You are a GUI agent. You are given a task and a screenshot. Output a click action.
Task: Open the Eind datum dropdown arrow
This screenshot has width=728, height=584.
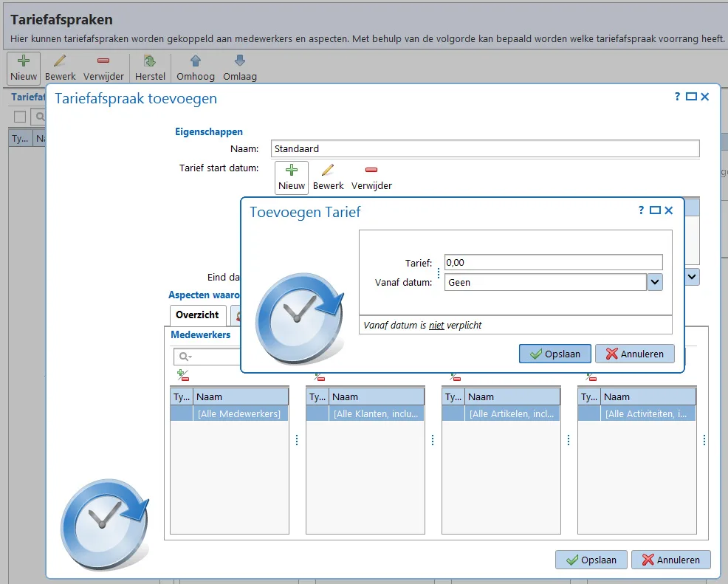[692, 277]
